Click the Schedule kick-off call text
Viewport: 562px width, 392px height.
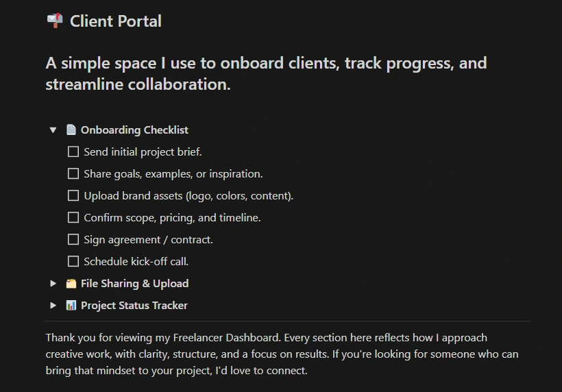(136, 261)
